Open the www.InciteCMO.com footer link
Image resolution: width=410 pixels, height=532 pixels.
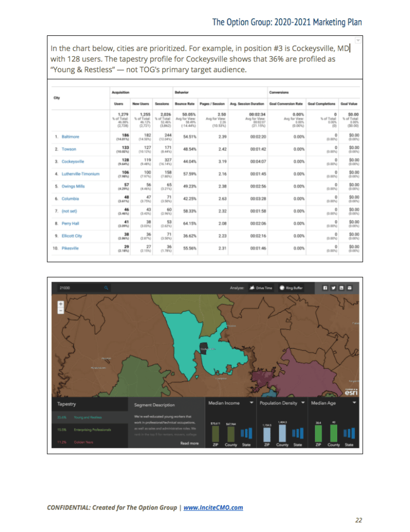[x=213, y=508]
